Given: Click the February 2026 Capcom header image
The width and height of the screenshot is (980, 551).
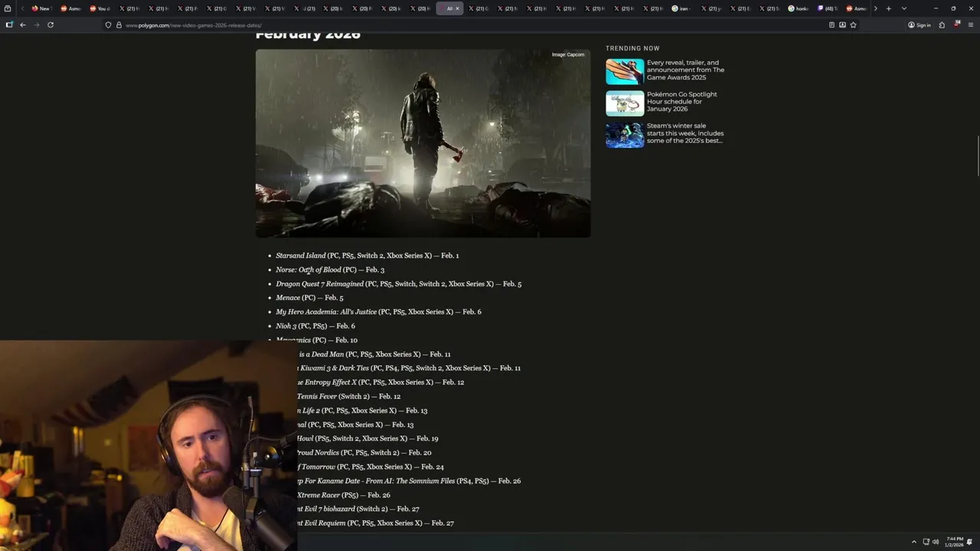Looking at the screenshot, I should pyautogui.click(x=423, y=143).
